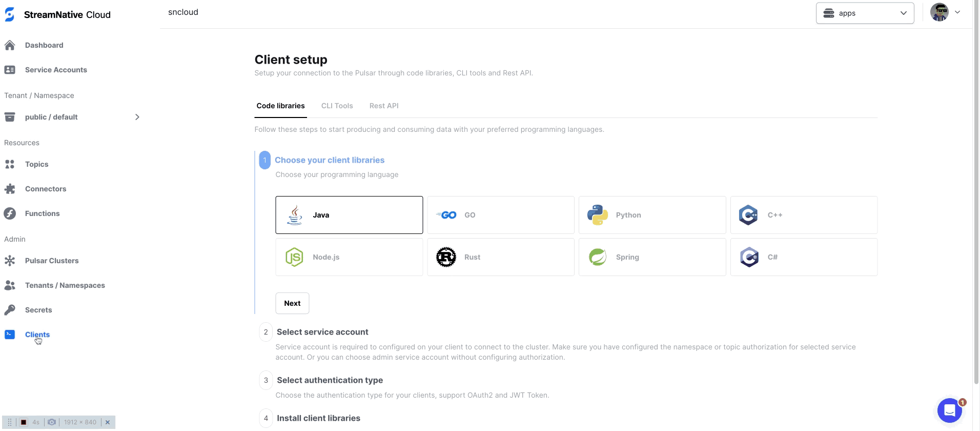Switch to the Rest API tab

[384, 106]
